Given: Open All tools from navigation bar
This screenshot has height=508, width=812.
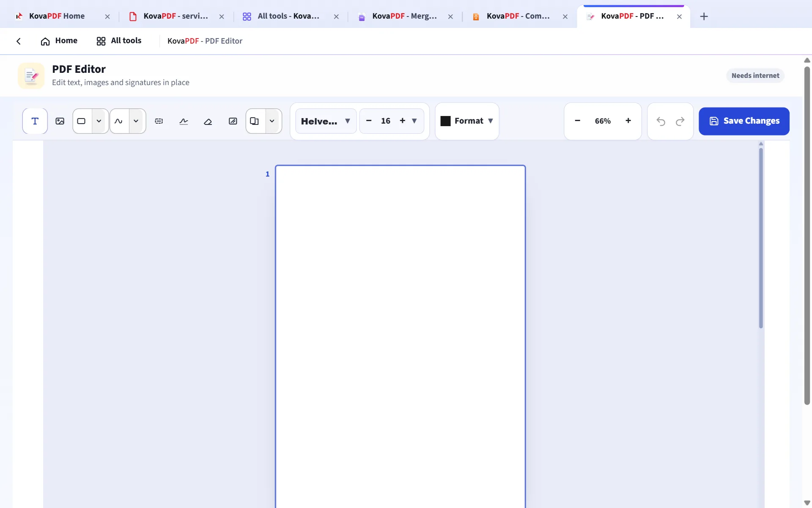Looking at the screenshot, I should pos(119,41).
